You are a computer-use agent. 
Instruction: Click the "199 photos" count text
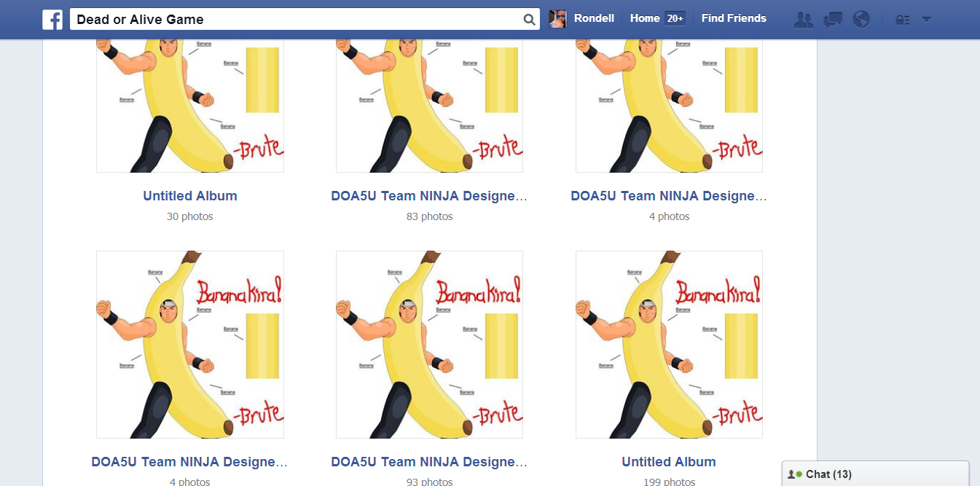[x=669, y=482]
